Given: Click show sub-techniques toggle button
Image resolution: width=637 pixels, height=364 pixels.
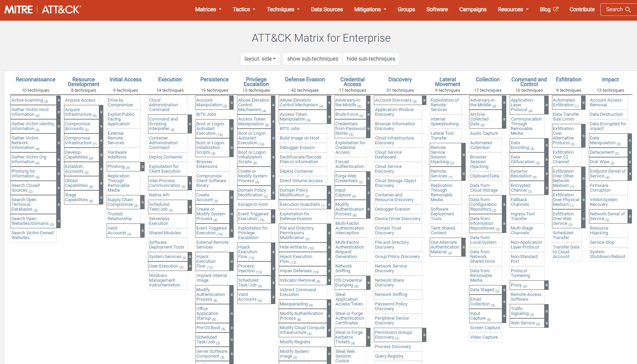Looking at the screenshot, I should click(313, 59).
